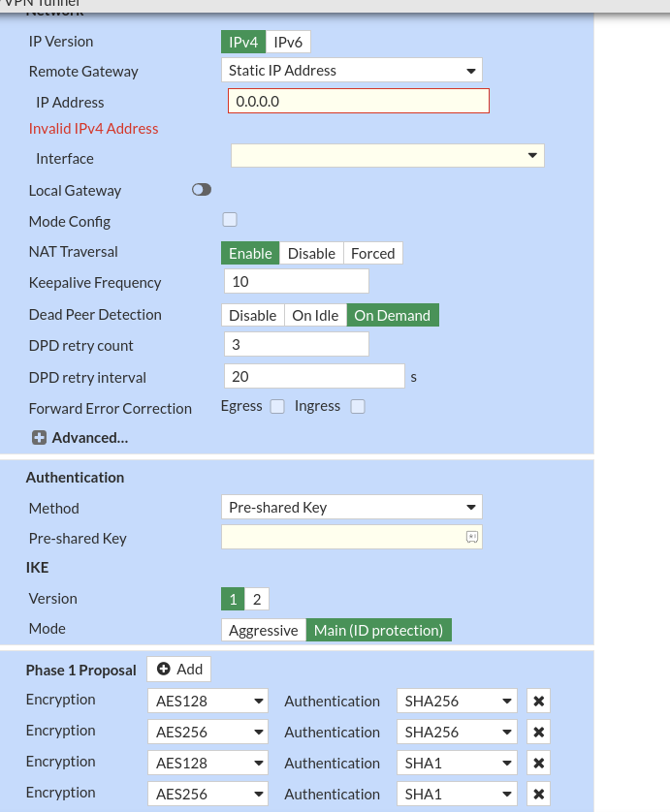The image size is (670, 812).
Task: Open the Interface dropdown arrow
Action: [x=531, y=155]
